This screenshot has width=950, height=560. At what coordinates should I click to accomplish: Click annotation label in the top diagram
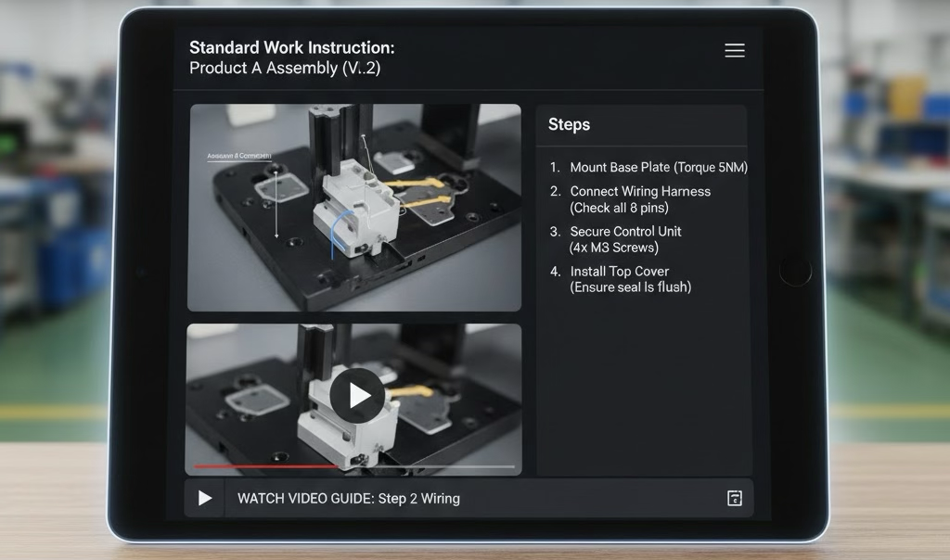pyautogui.click(x=239, y=156)
